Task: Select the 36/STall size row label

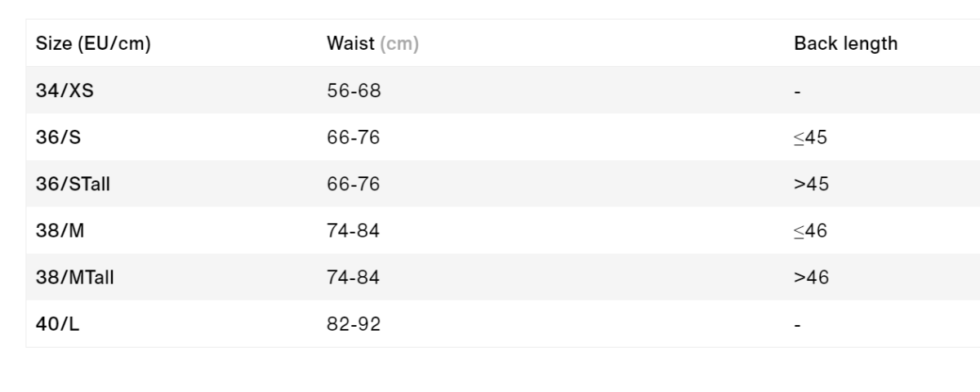Action: click(73, 184)
